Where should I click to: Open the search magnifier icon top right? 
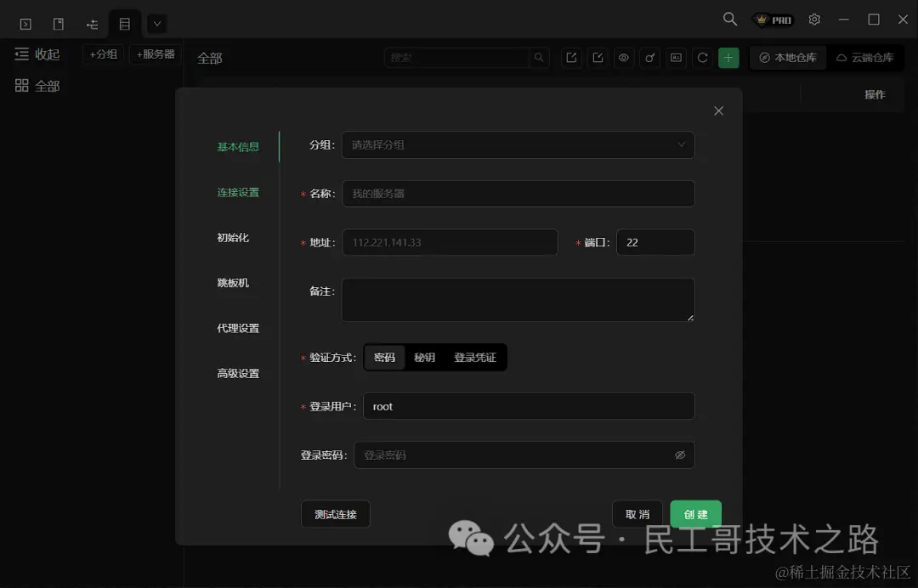coord(729,19)
